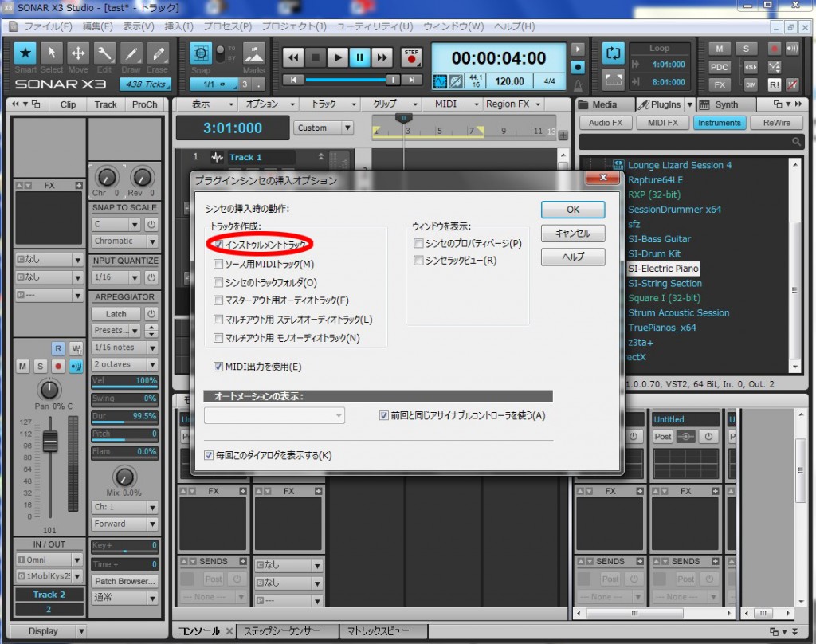
Task: Click the キャンセル button
Action: pyautogui.click(x=573, y=234)
